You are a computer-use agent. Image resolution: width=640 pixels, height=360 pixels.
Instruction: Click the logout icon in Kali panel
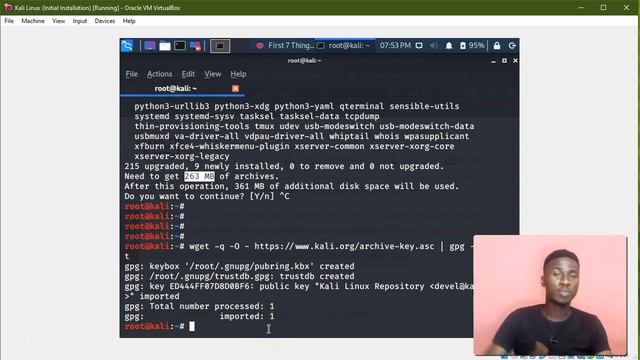[x=512, y=45]
